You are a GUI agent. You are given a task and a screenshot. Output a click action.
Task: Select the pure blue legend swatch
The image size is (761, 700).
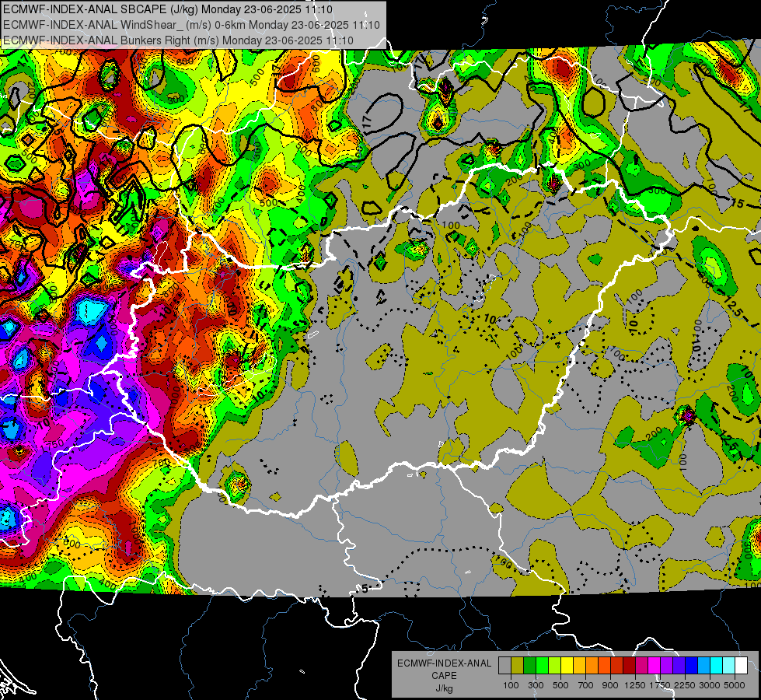point(691,666)
